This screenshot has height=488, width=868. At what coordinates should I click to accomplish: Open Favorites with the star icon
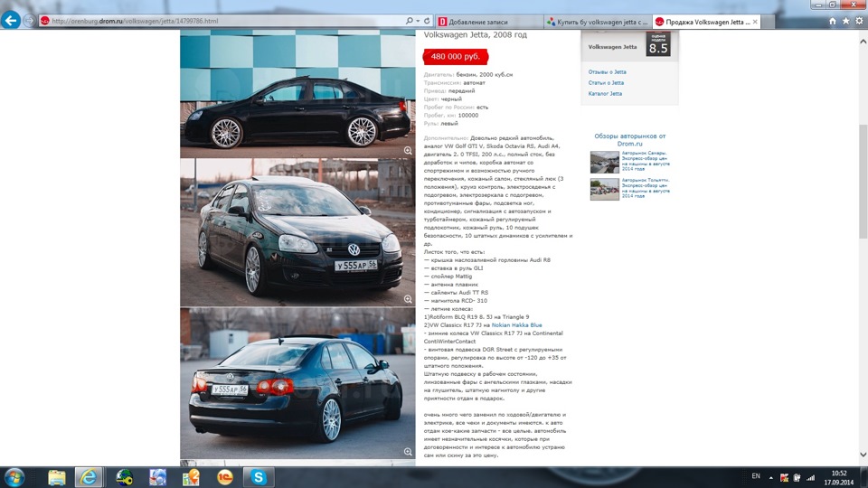845,21
